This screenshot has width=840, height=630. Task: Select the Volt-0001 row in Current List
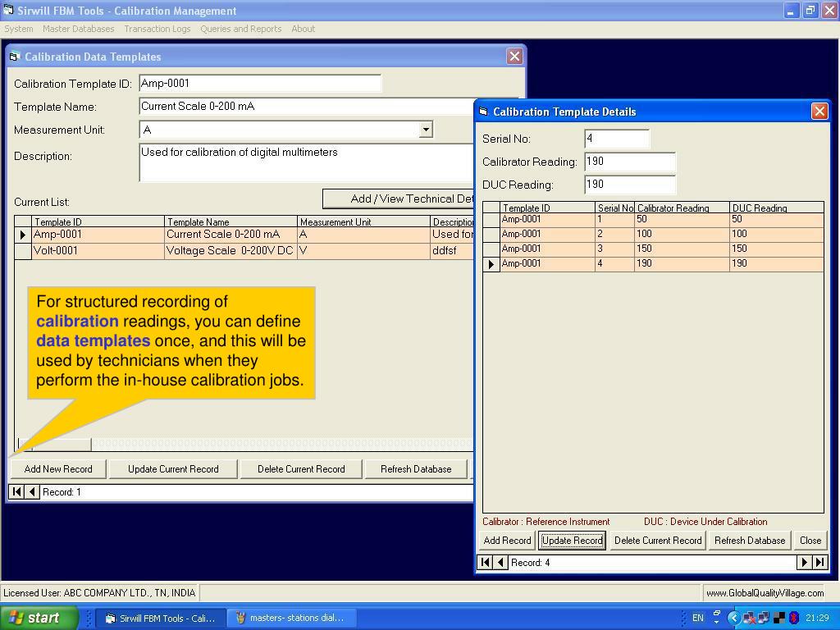point(244,251)
